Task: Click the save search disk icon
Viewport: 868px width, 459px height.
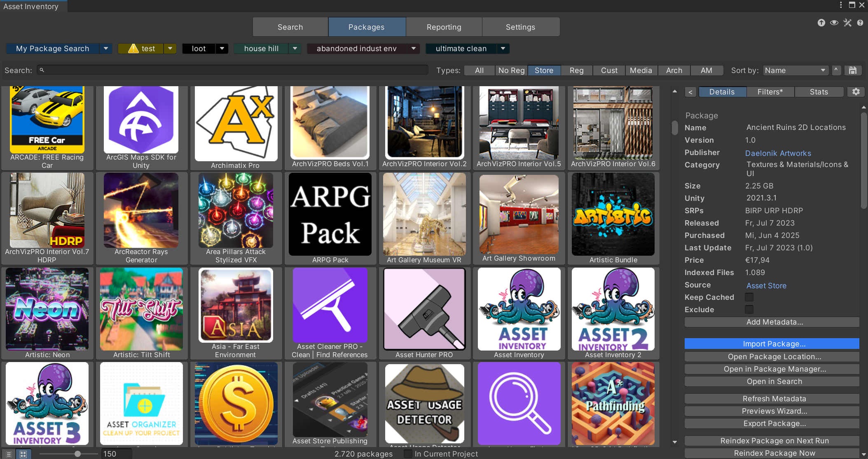Action: point(853,71)
